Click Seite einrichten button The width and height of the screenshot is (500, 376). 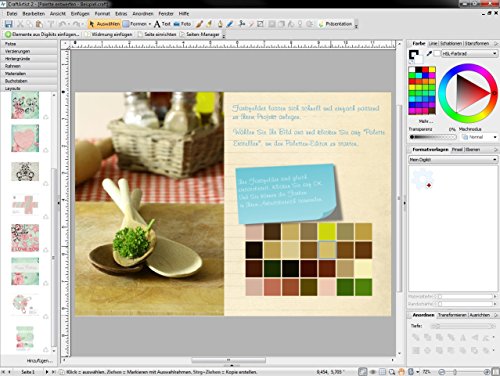point(157,34)
